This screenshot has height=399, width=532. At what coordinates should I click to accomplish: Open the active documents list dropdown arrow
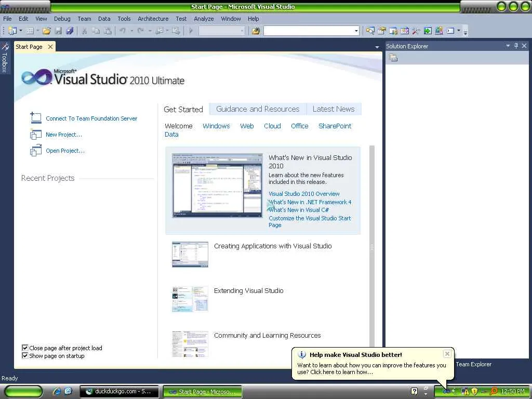(377, 47)
